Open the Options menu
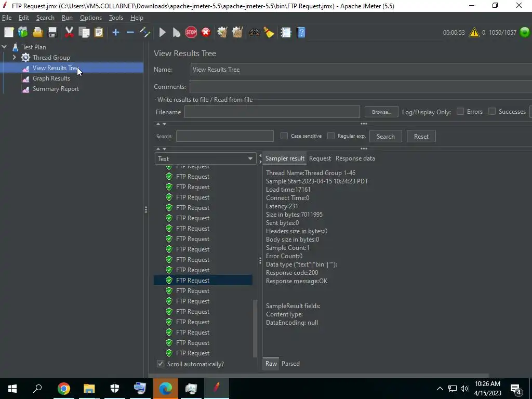The image size is (532, 399). pyautogui.click(x=90, y=18)
